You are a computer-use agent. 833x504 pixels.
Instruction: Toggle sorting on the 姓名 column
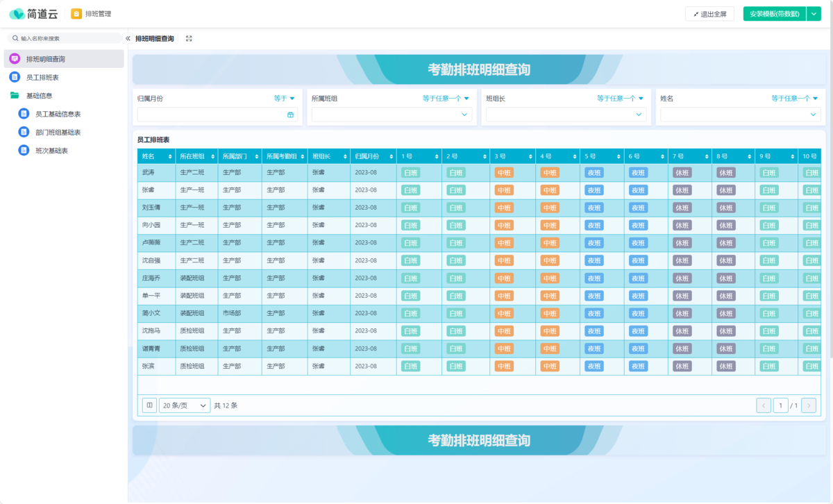[x=171, y=156]
